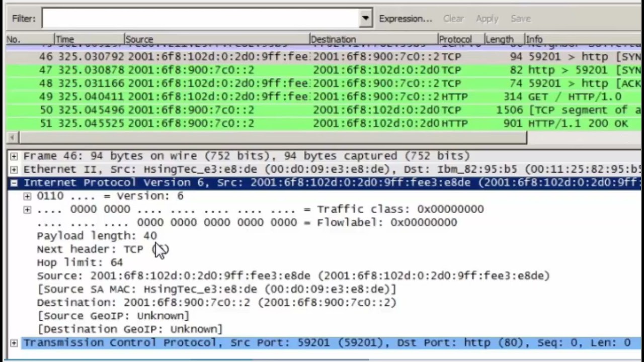644x362 pixels.
Task: Sort packets by the Source column header
Action: click(x=217, y=39)
